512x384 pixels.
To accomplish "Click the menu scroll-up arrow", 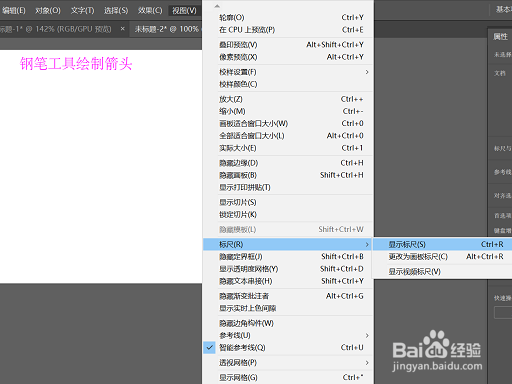I will point(217,6).
